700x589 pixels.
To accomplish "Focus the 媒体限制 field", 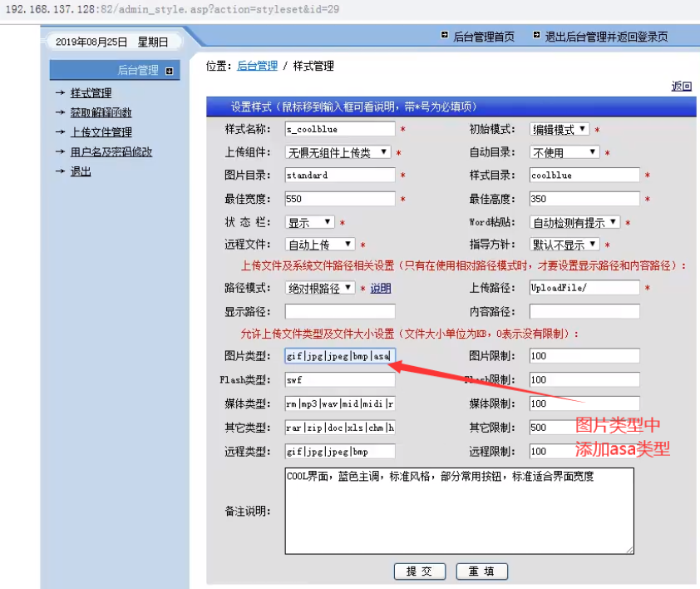I will pos(584,403).
